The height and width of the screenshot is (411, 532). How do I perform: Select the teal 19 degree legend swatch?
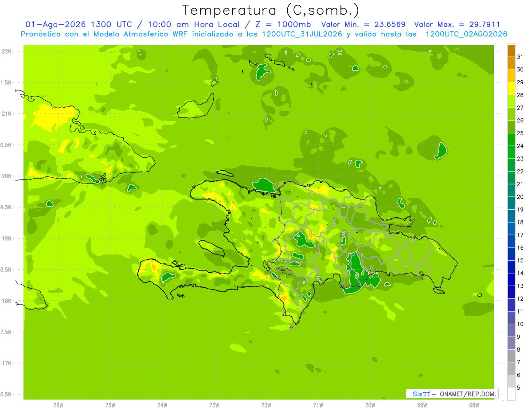point(511,216)
